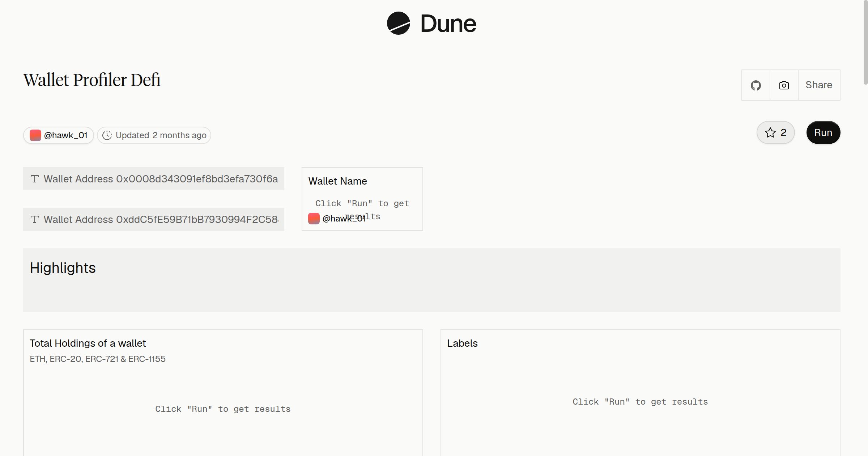Click the avatar in Wallet Name card

coord(314,219)
